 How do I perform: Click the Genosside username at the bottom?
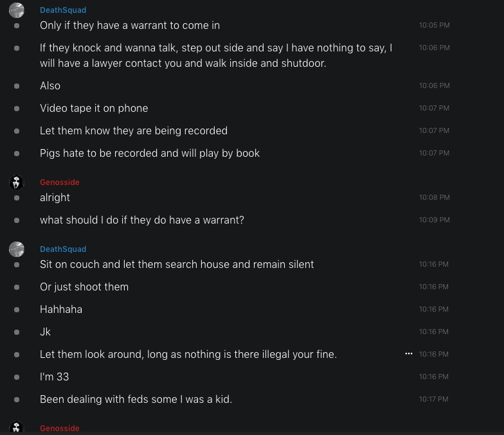(60, 428)
